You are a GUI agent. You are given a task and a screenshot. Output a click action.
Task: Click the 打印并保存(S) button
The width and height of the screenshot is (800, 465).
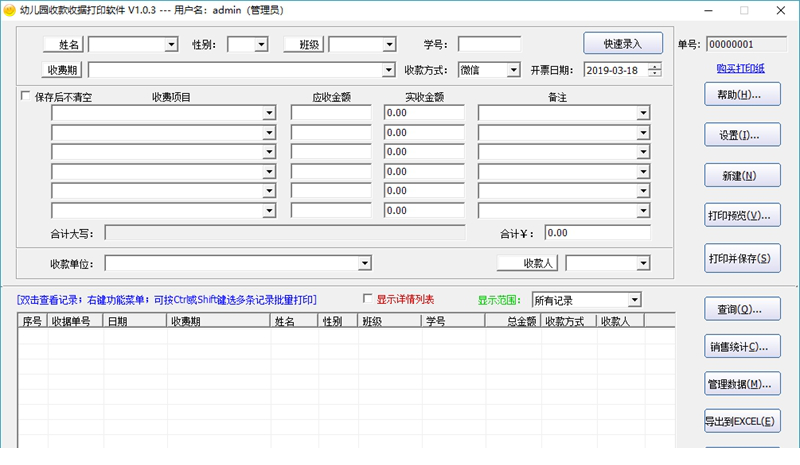[741, 257]
